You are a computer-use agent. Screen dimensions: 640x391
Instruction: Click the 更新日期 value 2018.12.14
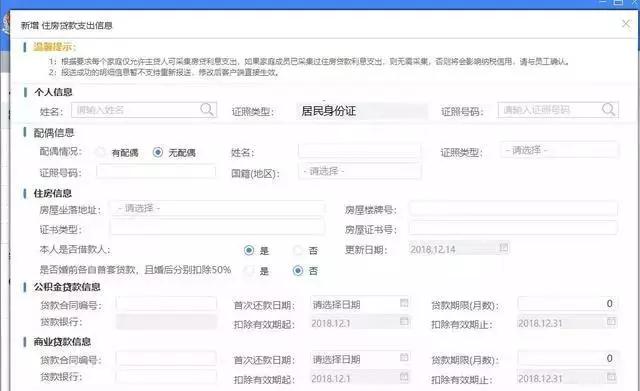click(433, 249)
